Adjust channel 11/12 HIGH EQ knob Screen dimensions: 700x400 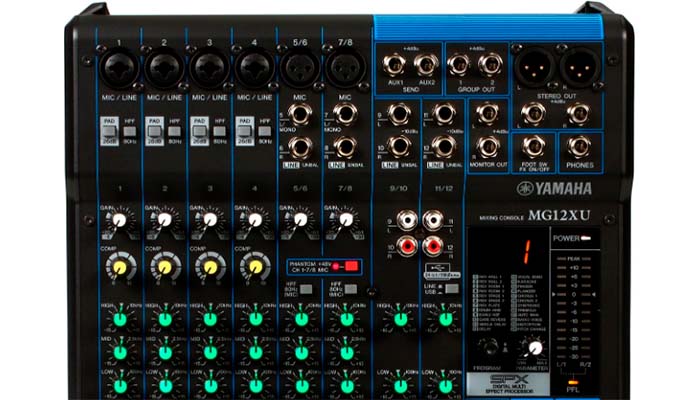click(446, 319)
